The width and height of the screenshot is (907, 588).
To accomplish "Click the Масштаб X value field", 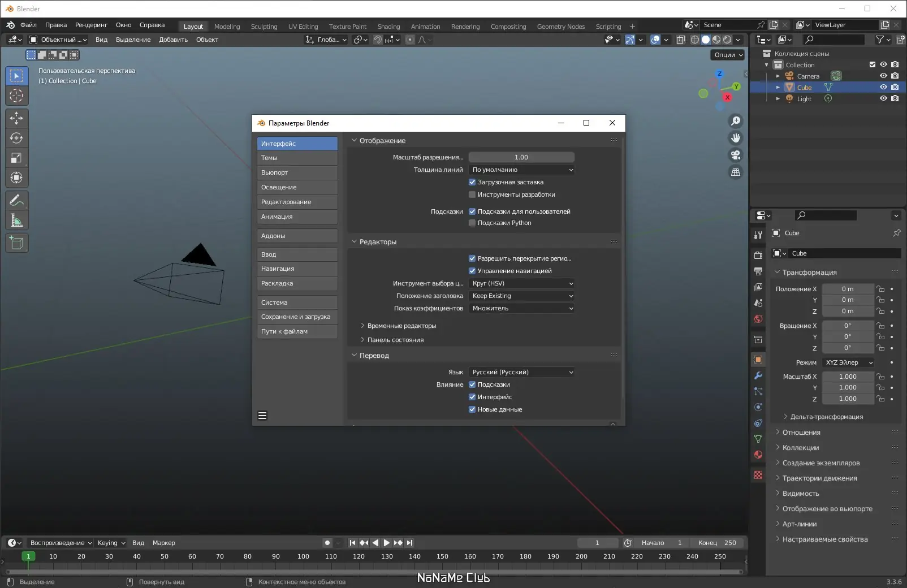I will [x=848, y=377].
